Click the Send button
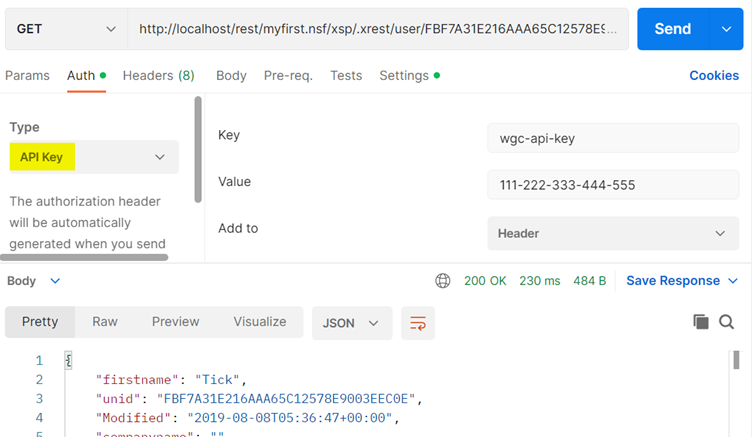 point(672,29)
